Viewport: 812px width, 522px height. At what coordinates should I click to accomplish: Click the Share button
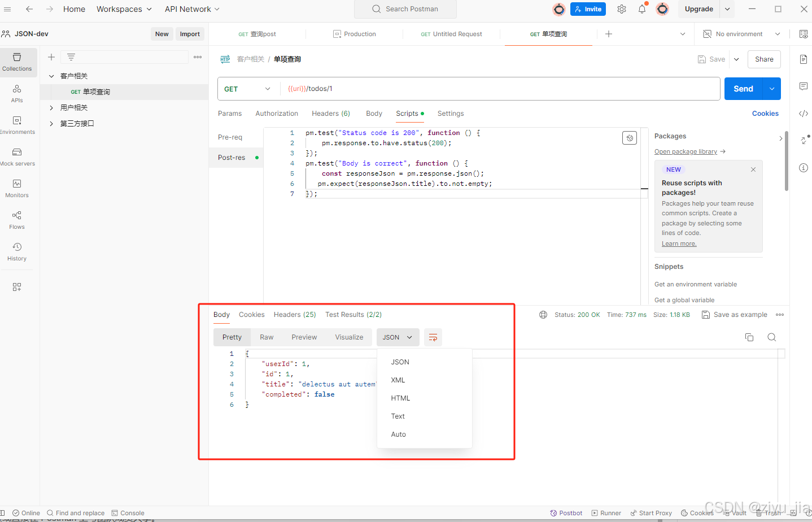pyautogui.click(x=764, y=59)
